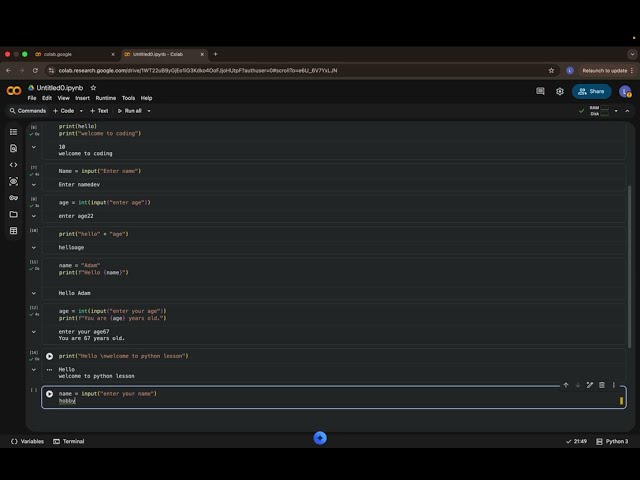640x480 pixels.
Task: Delete the selected cell
Action: (602, 385)
